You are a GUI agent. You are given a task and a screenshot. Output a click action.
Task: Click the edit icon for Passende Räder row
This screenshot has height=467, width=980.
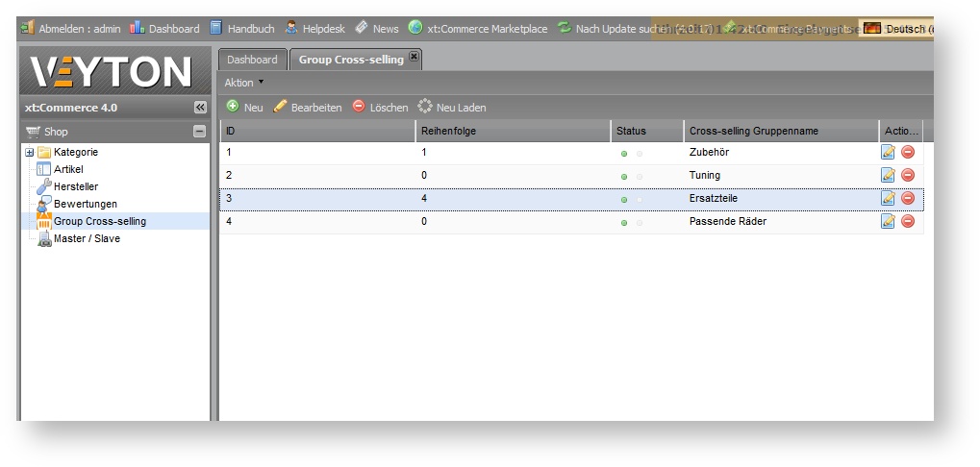click(x=888, y=221)
